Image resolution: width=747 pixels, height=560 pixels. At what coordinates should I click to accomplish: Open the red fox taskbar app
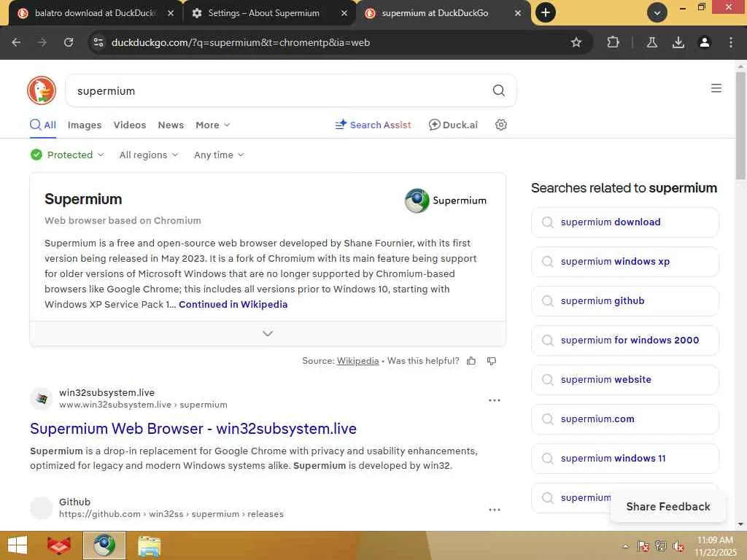59,545
